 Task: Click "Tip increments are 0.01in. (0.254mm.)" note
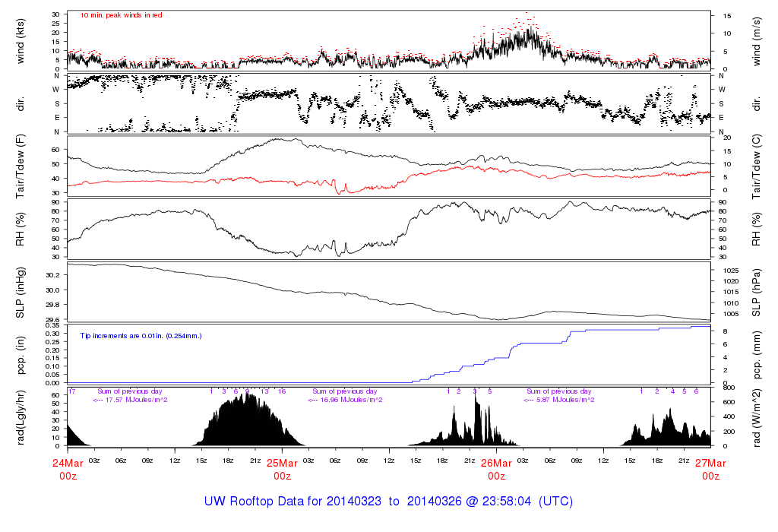pos(141,336)
